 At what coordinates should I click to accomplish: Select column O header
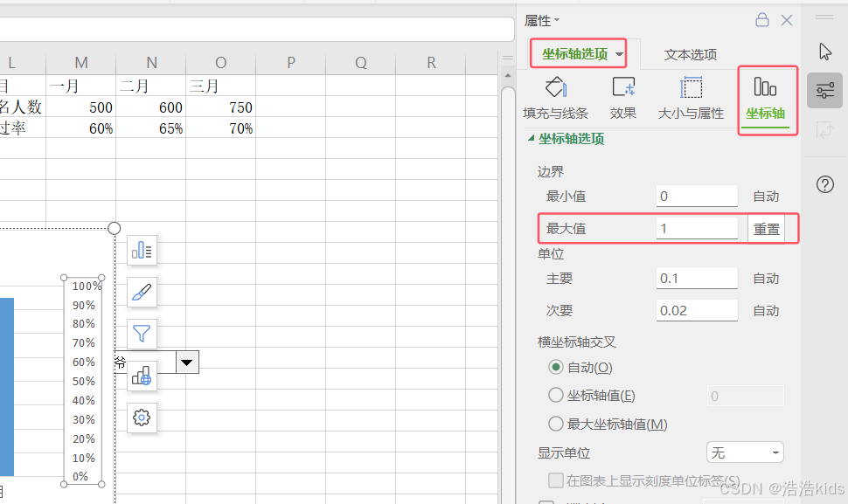pos(220,63)
